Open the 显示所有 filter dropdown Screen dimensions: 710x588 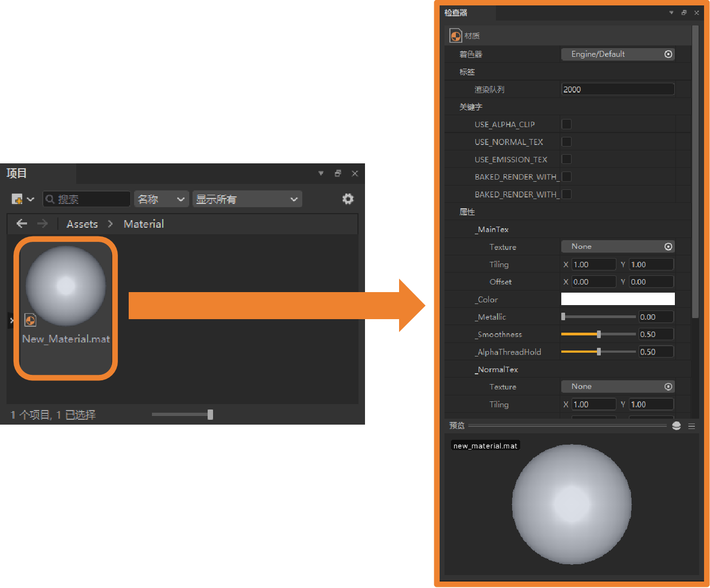coord(247,199)
